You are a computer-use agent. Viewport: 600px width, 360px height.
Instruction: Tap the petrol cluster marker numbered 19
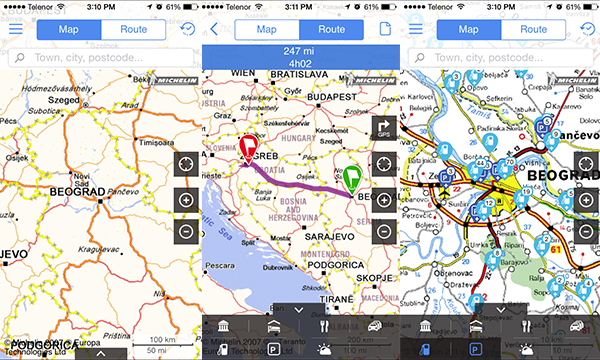[522, 197]
